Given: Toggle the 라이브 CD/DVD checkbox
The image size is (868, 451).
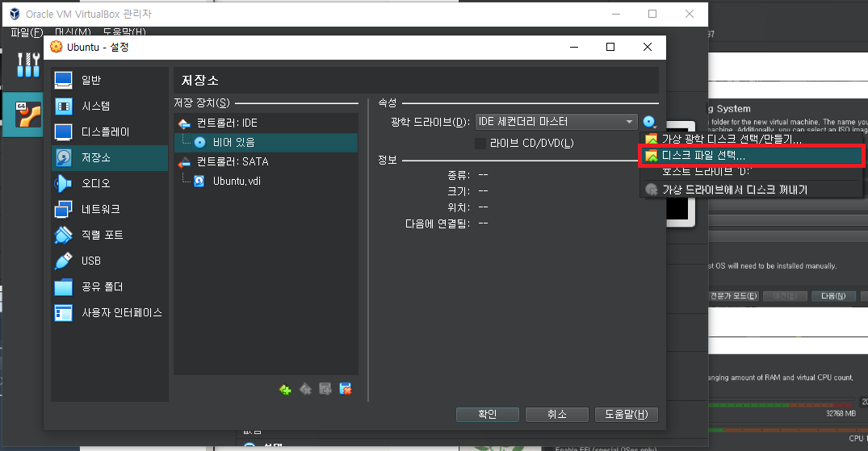Looking at the screenshot, I should tap(480, 144).
